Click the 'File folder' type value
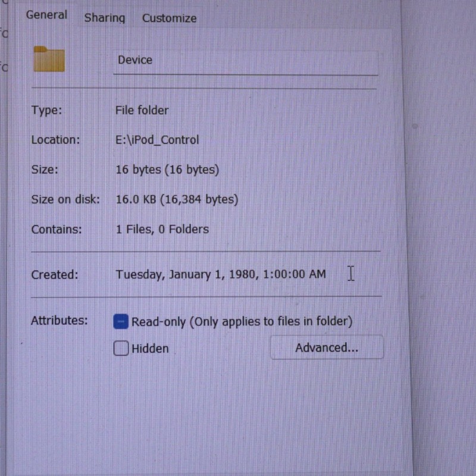 tap(142, 111)
